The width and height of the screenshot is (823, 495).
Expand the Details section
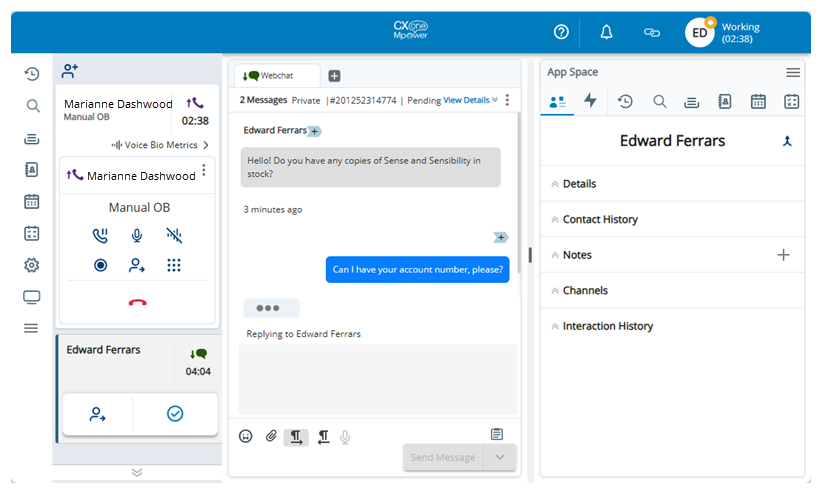click(x=579, y=184)
